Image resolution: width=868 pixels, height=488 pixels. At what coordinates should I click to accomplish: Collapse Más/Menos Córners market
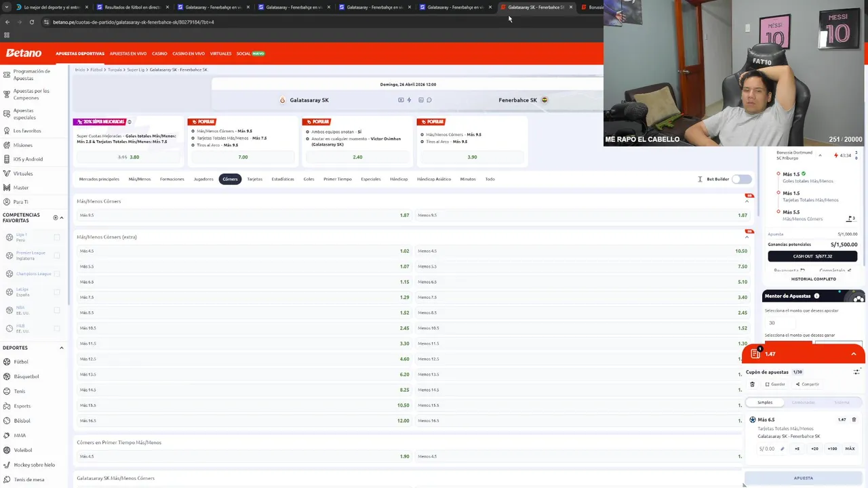point(747,201)
